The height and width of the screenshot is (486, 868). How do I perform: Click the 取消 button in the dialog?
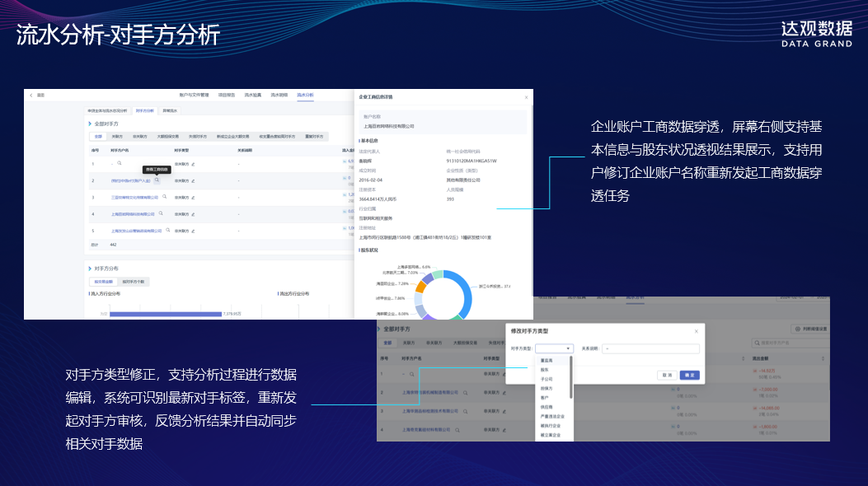click(666, 375)
